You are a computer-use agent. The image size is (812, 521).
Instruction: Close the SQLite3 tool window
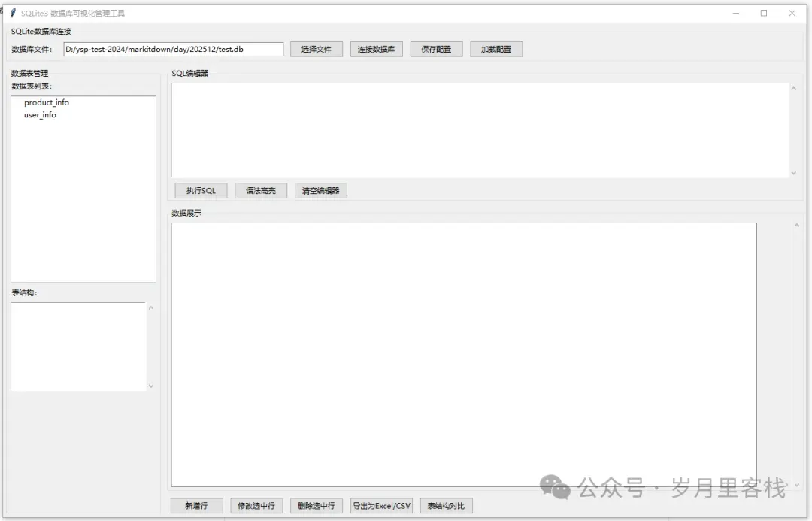click(792, 13)
